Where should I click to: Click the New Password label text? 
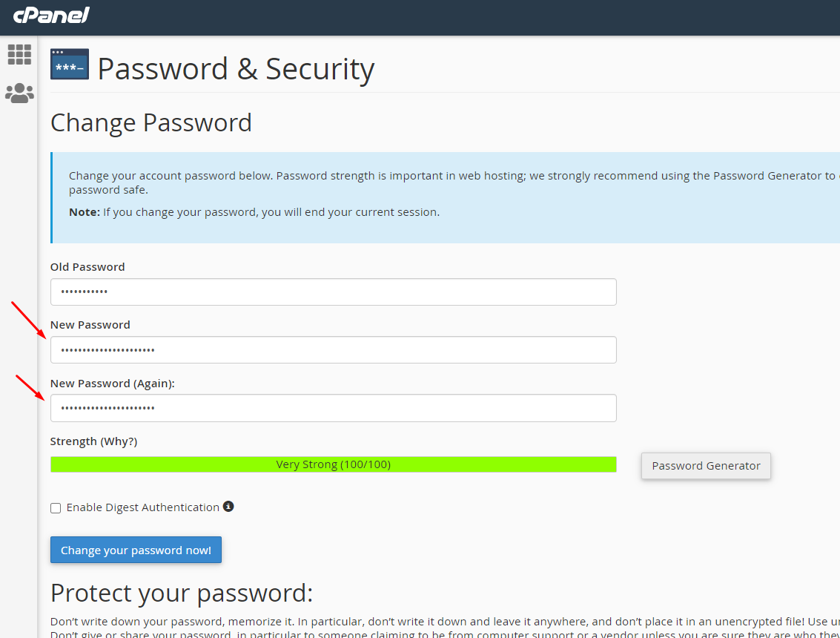click(90, 324)
